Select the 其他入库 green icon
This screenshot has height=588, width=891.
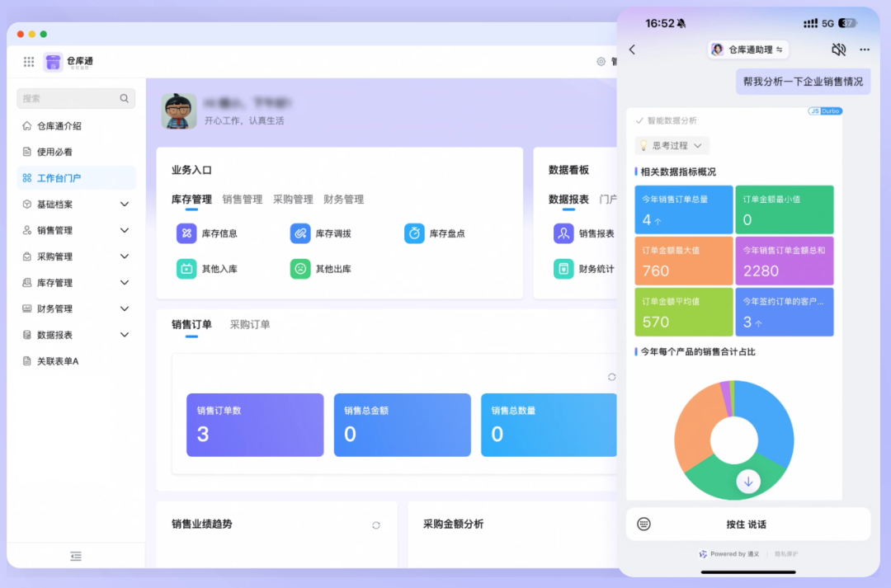click(x=187, y=268)
